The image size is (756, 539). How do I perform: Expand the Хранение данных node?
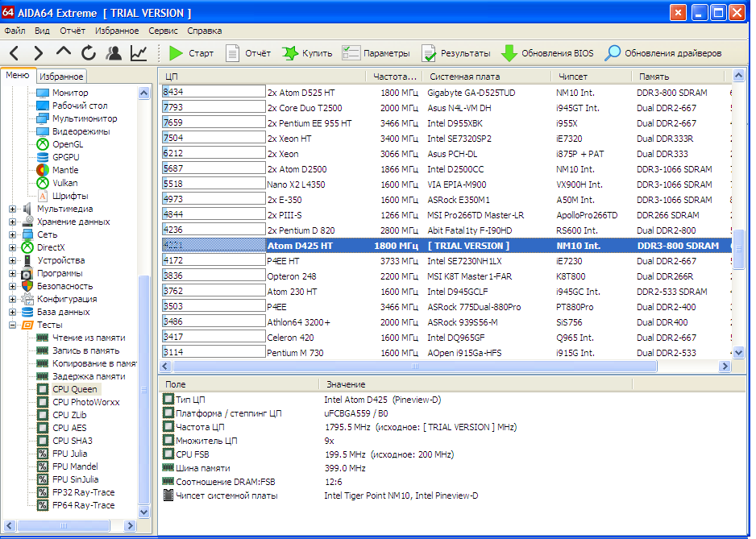click(x=13, y=222)
